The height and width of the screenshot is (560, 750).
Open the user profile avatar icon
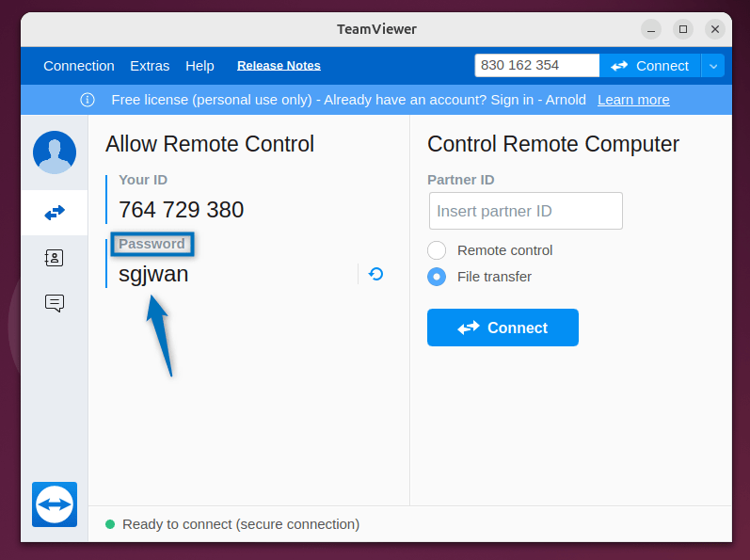55,152
